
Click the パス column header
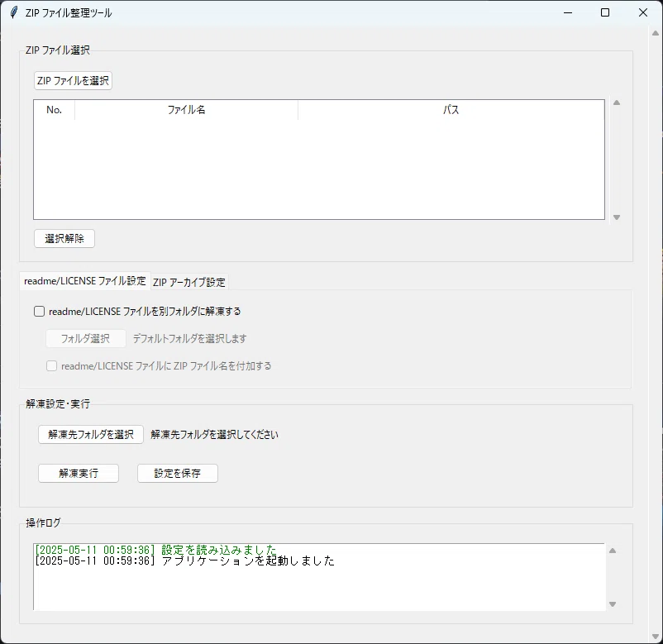coord(451,110)
